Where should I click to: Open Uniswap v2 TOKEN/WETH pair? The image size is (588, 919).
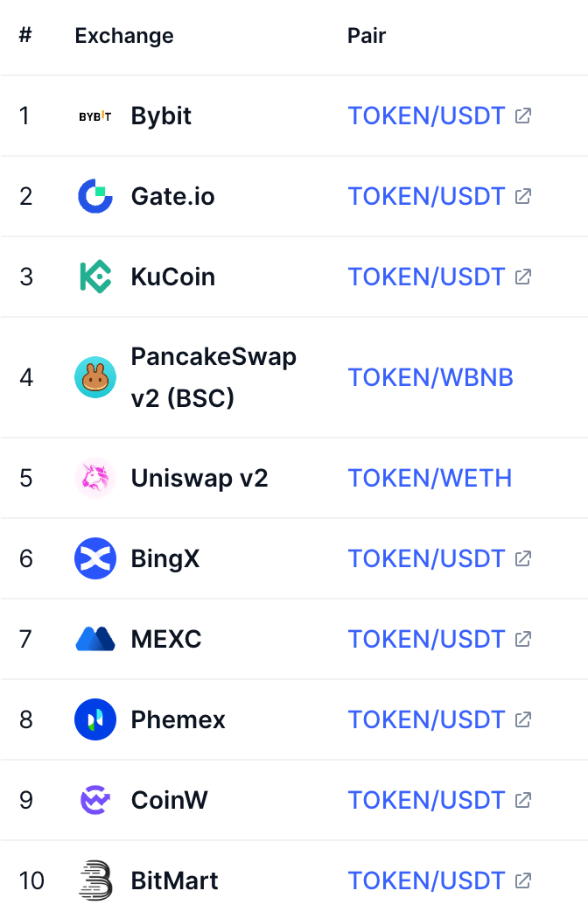point(430,478)
